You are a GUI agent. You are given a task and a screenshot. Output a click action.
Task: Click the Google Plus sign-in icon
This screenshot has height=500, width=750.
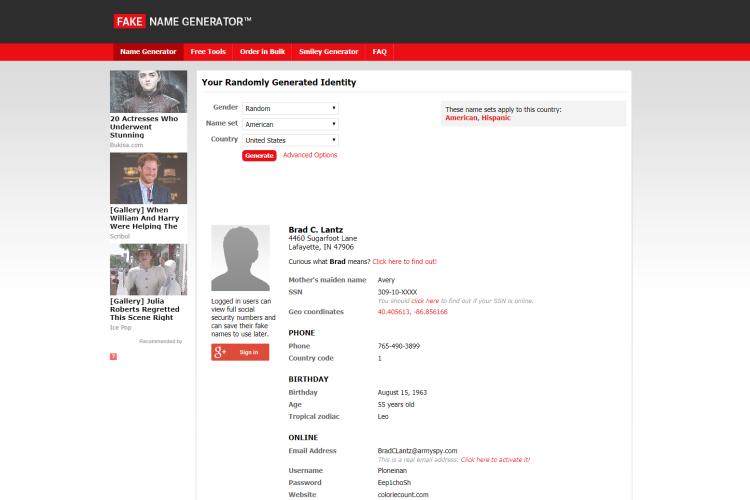[x=220, y=352]
